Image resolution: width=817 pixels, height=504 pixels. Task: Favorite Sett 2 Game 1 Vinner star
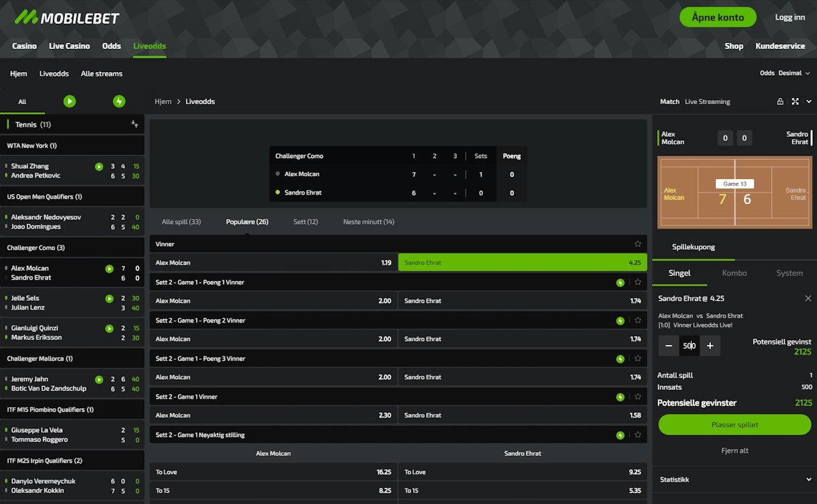[x=638, y=397]
